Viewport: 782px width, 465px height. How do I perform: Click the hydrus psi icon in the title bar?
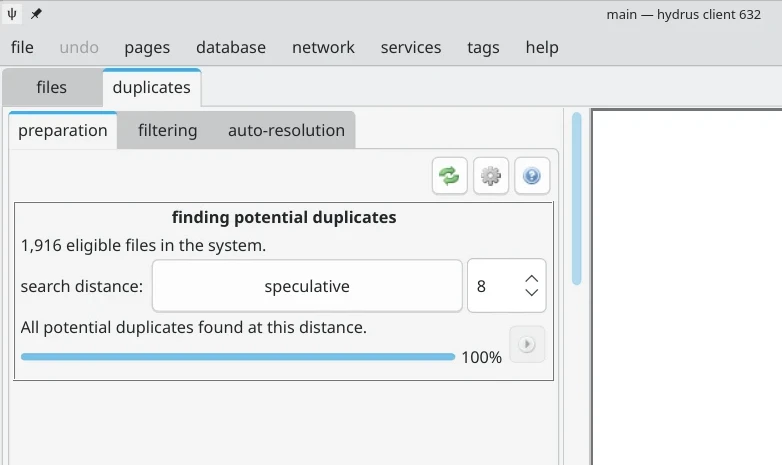click(x=12, y=14)
